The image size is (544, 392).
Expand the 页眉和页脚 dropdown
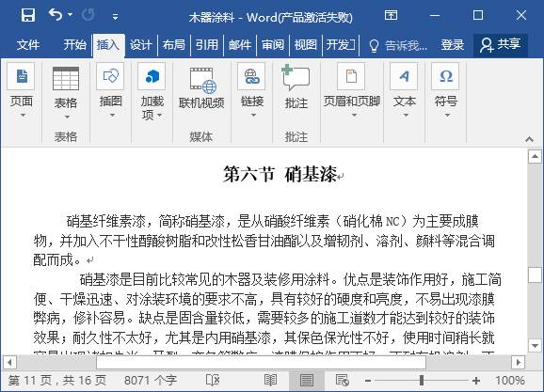tap(354, 115)
